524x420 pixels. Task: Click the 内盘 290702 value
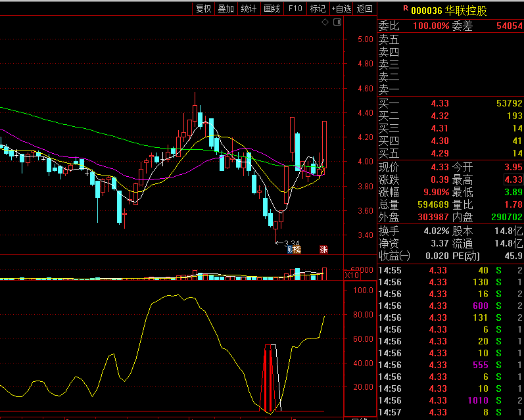click(507, 217)
